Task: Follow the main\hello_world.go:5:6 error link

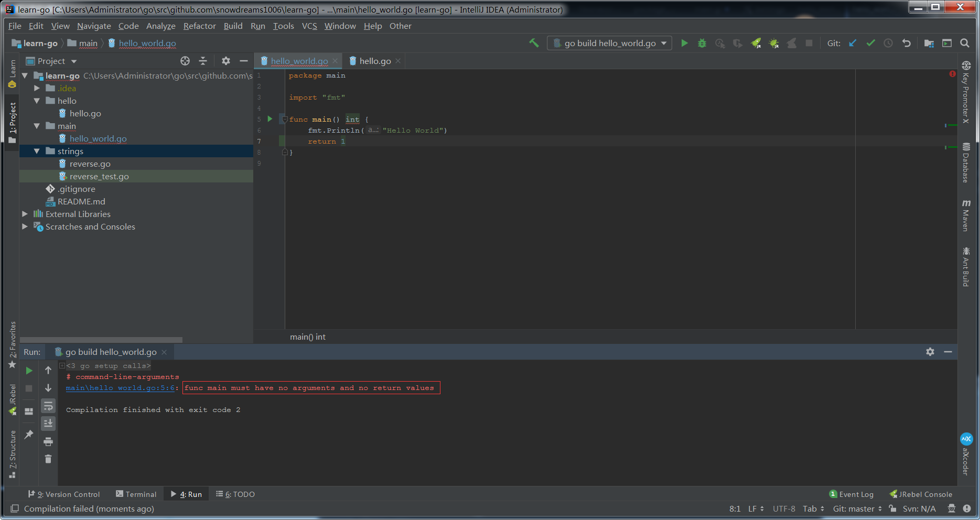Action: pyautogui.click(x=120, y=388)
